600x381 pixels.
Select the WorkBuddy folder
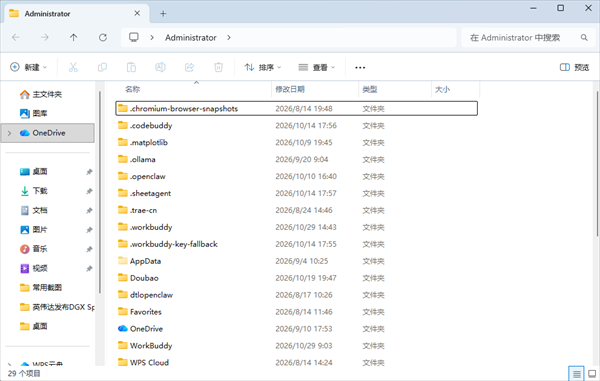pos(297,345)
